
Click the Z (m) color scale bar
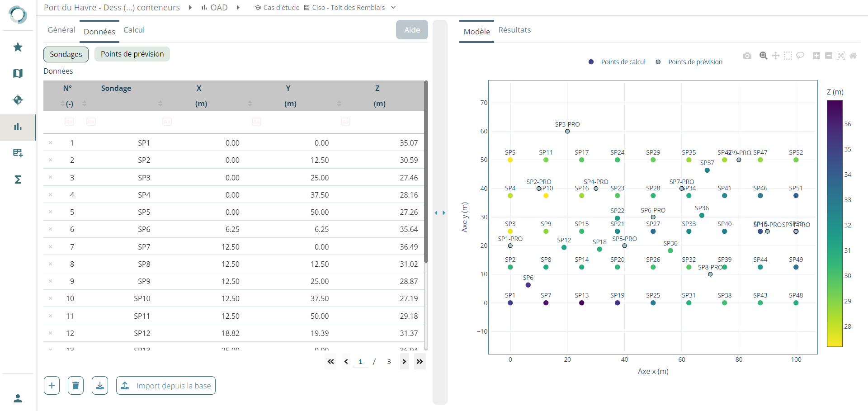(835, 223)
